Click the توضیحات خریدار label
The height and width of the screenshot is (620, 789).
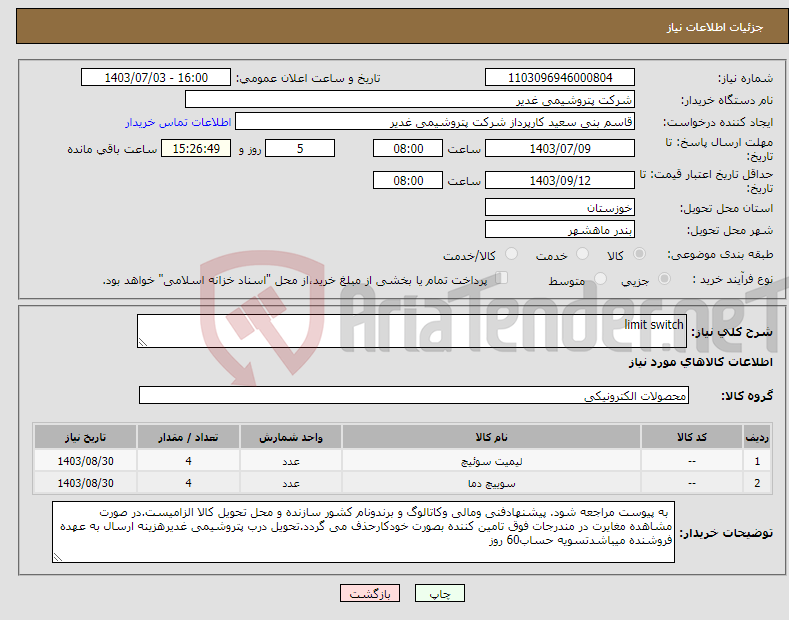click(726, 532)
